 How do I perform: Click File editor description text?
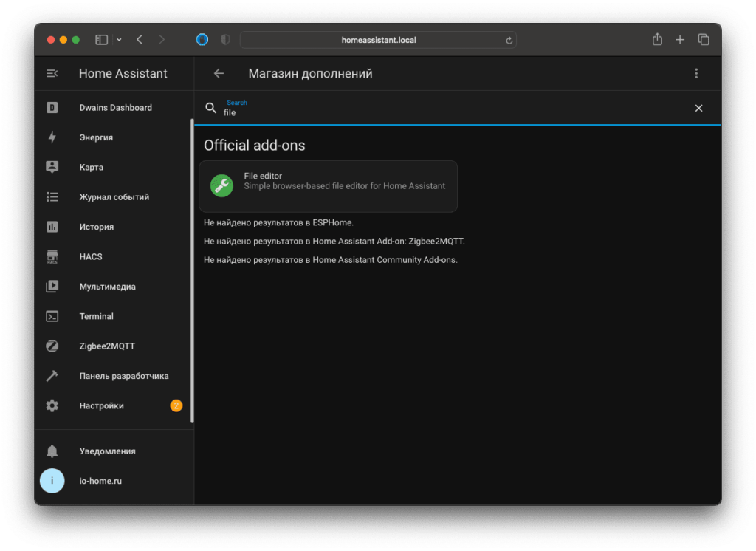[344, 186]
